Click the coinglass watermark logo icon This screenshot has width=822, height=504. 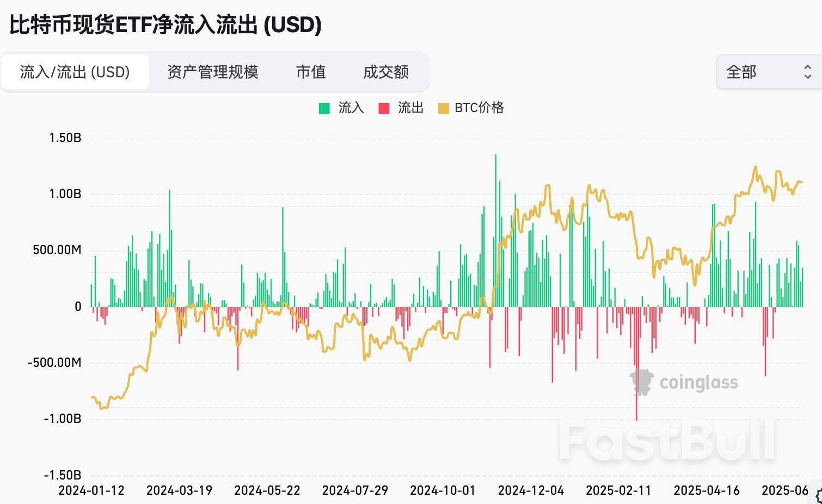click(641, 382)
